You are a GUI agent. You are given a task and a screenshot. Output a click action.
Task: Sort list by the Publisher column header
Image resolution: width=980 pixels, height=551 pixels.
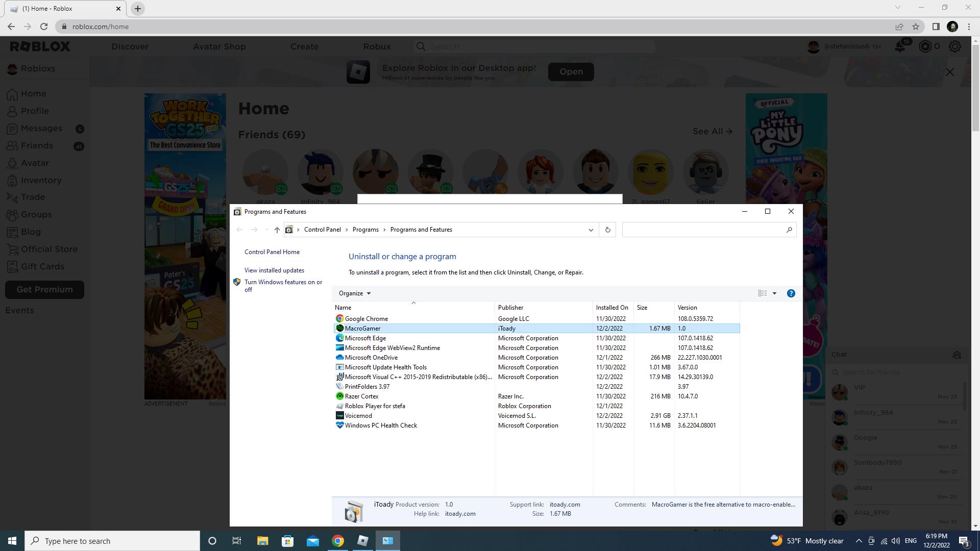click(510, 308)
